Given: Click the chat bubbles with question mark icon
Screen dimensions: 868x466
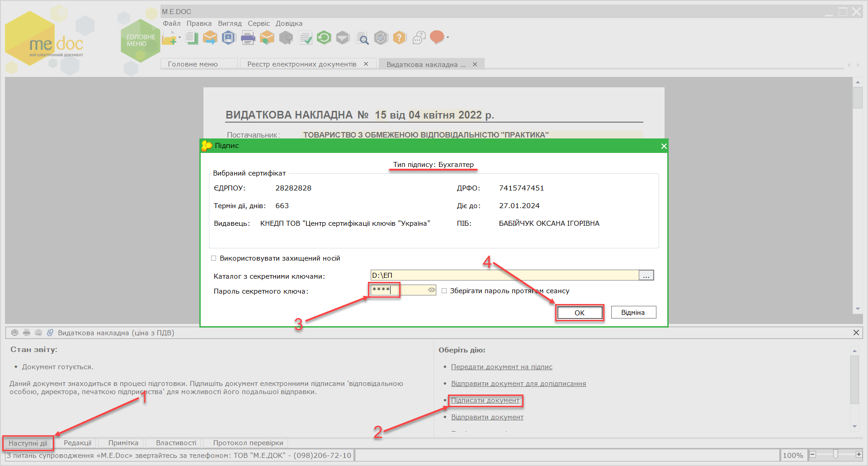Looking at the screenshot, I should tap(419, 38).
